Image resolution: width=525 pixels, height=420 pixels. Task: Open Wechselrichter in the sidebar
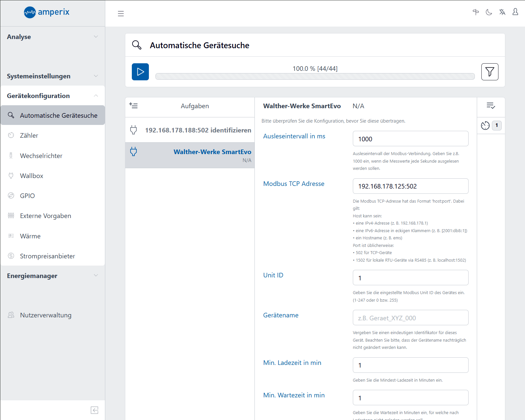pyautogui.click(x=41, y=156)
